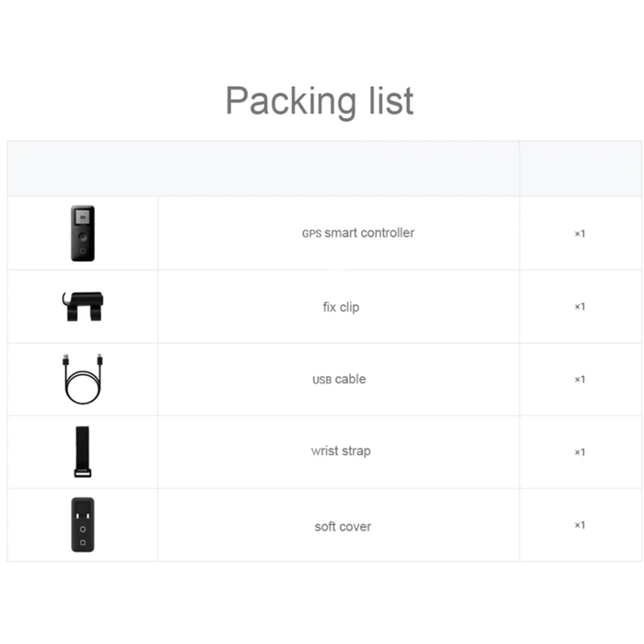The image size is (644, 644).
Task: Click the 'GPS smart controller' label
Action: pyautogui.click(x=357, y=233)
